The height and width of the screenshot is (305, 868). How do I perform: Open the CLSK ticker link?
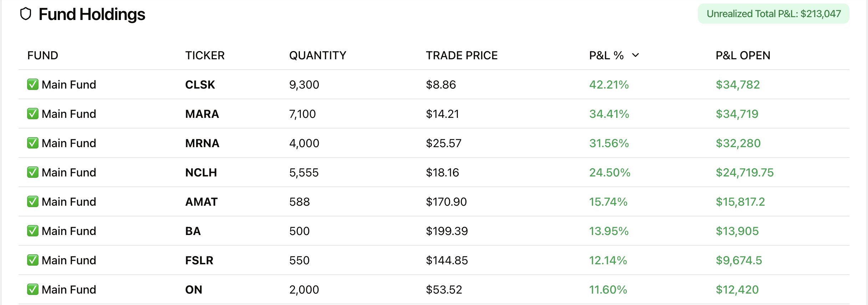click(x=200, y=85)
